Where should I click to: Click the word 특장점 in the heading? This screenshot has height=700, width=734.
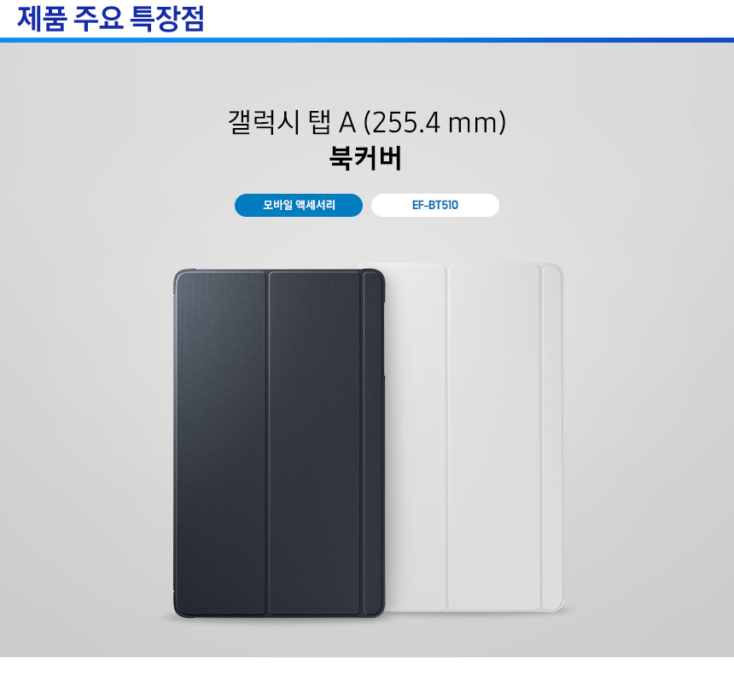tap(166, 19)
